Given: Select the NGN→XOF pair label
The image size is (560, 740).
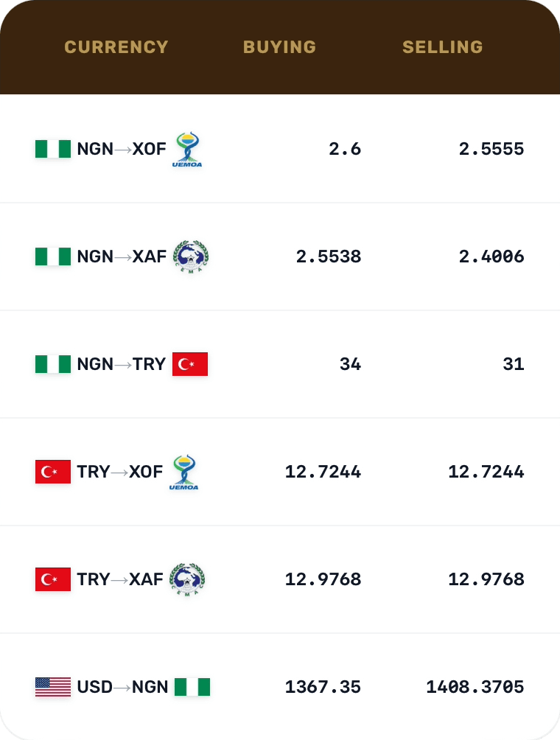Looking at the screenshot, I should (122, 149).
